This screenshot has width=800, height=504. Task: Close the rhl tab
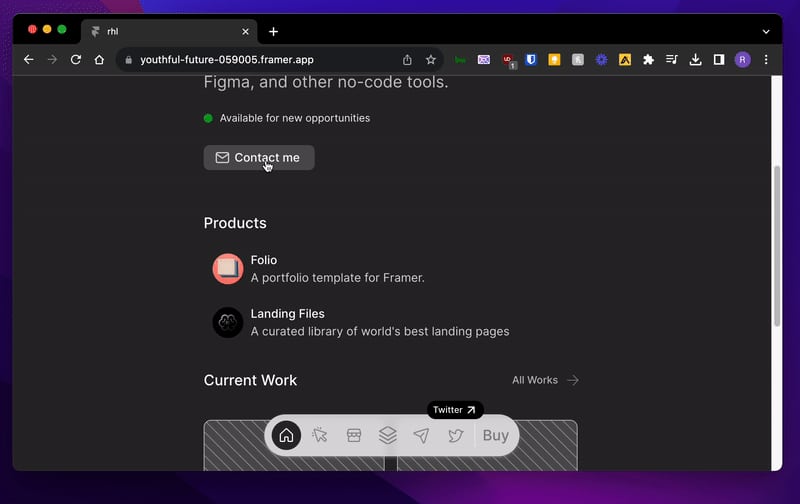tap(245, 32)
